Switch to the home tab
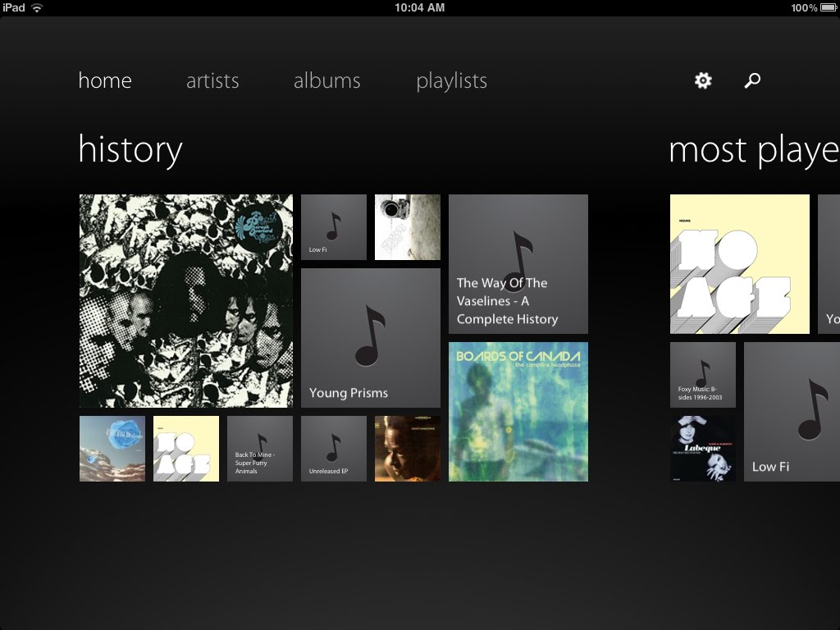 [105, 81]
